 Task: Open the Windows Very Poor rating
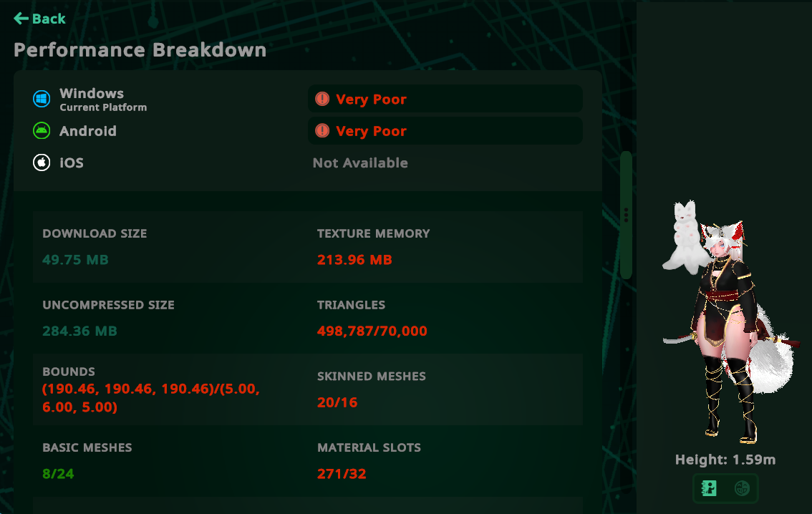445,100
